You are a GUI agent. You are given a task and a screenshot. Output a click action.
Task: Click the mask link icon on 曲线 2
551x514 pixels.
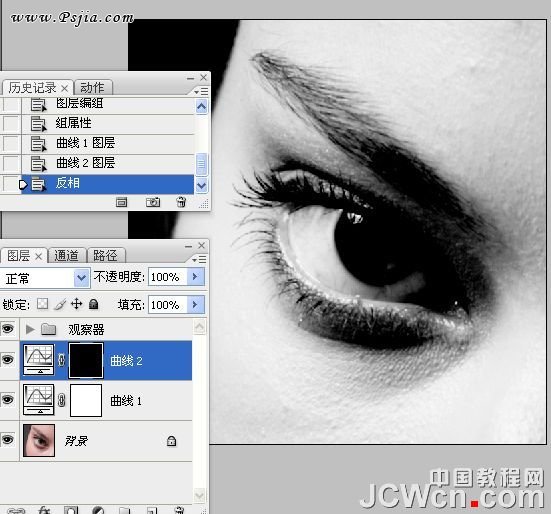61,360
